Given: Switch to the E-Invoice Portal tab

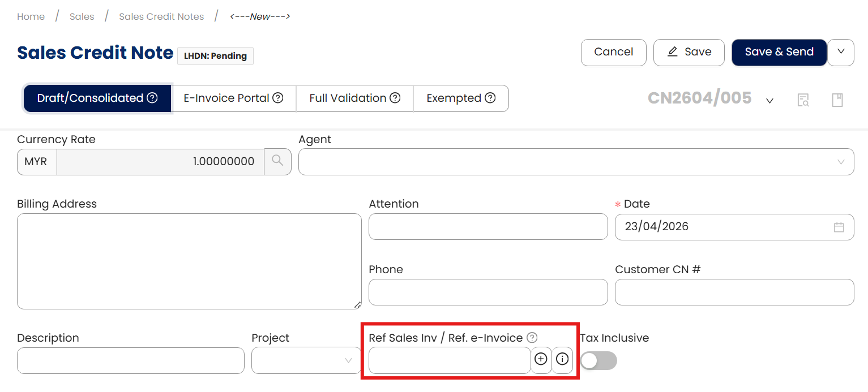Looking at the screenshot, I should pyautogui.click(x=233, y=98).
